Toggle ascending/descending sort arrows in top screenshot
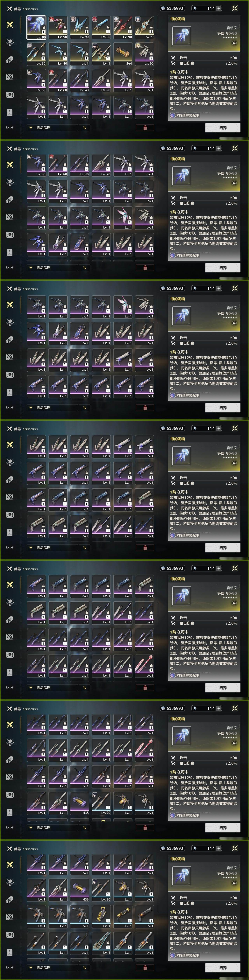The image size is (249, 980). point(84,127)
